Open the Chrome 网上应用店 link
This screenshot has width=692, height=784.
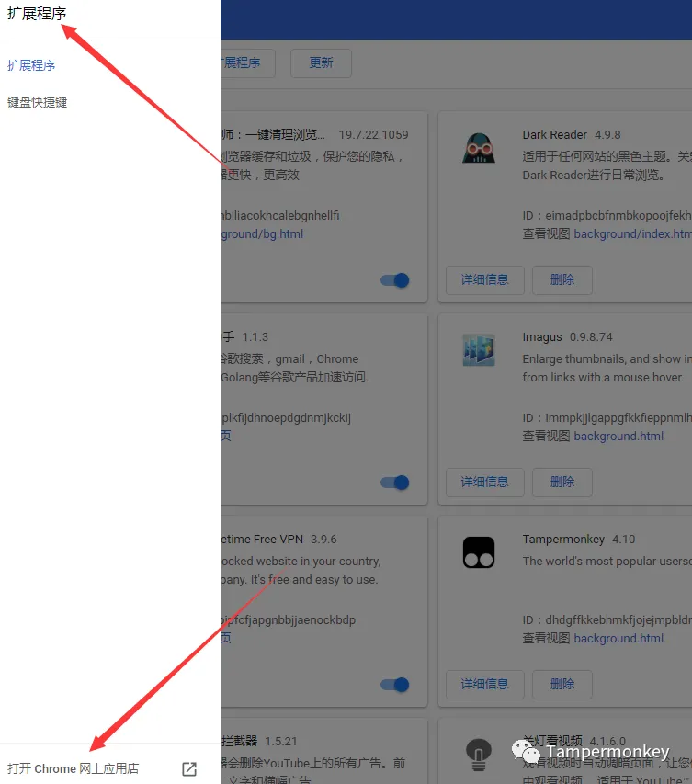[x=73, y=768]
